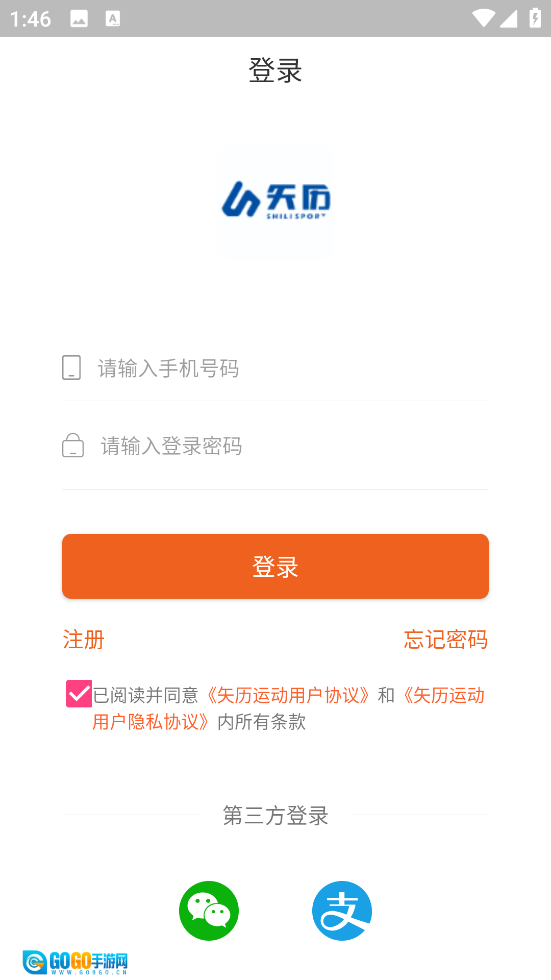Viewport: 551px width, 980px height.
Task: Tap the battery icon in status bar
Action: pyautogui.click(x=535, y=18)
